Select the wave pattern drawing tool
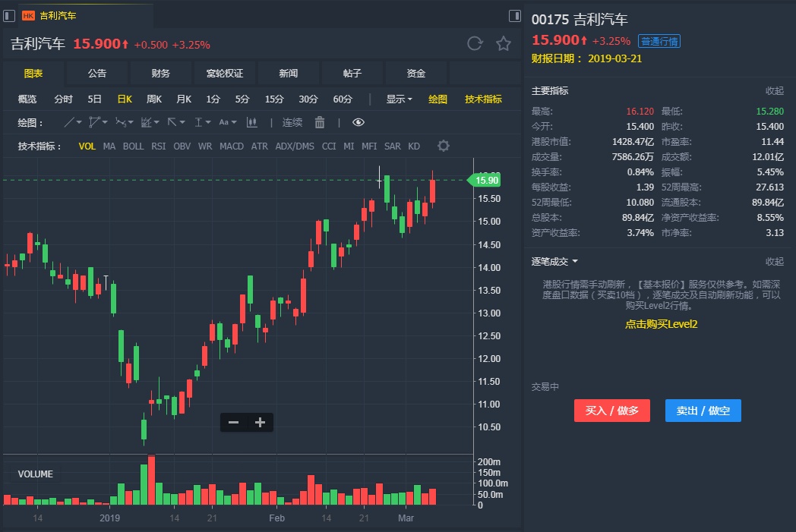 [x=121, y=122]
